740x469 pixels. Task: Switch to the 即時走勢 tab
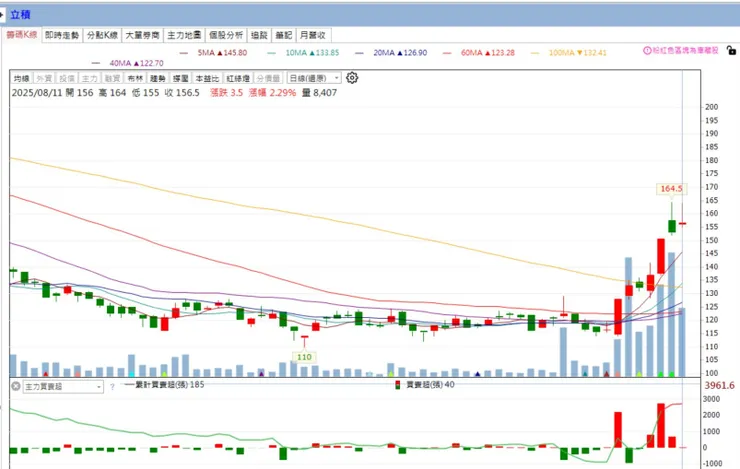click(x=62, y=35)
